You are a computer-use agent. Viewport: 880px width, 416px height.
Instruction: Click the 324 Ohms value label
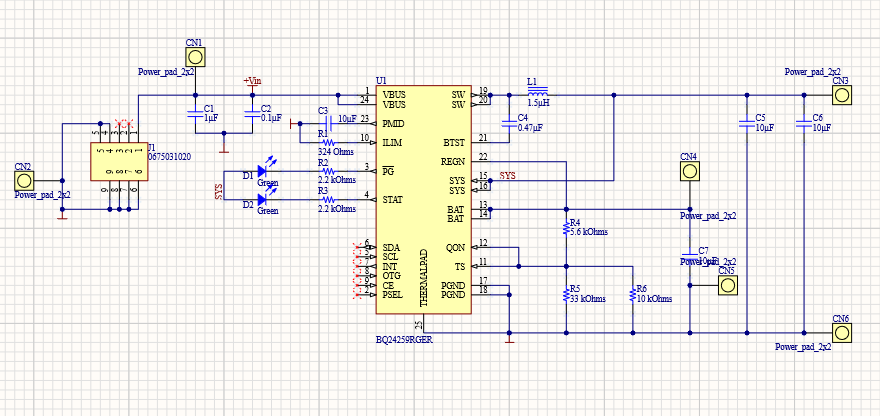point(336,152)
